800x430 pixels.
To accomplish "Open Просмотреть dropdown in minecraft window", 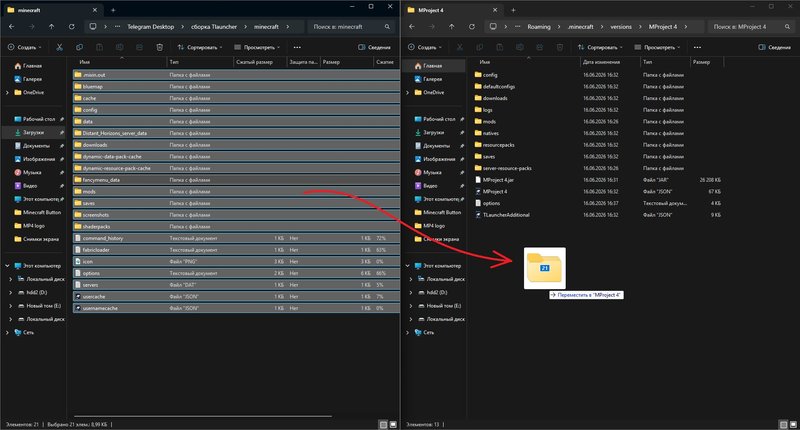I will tap(257, 47).
